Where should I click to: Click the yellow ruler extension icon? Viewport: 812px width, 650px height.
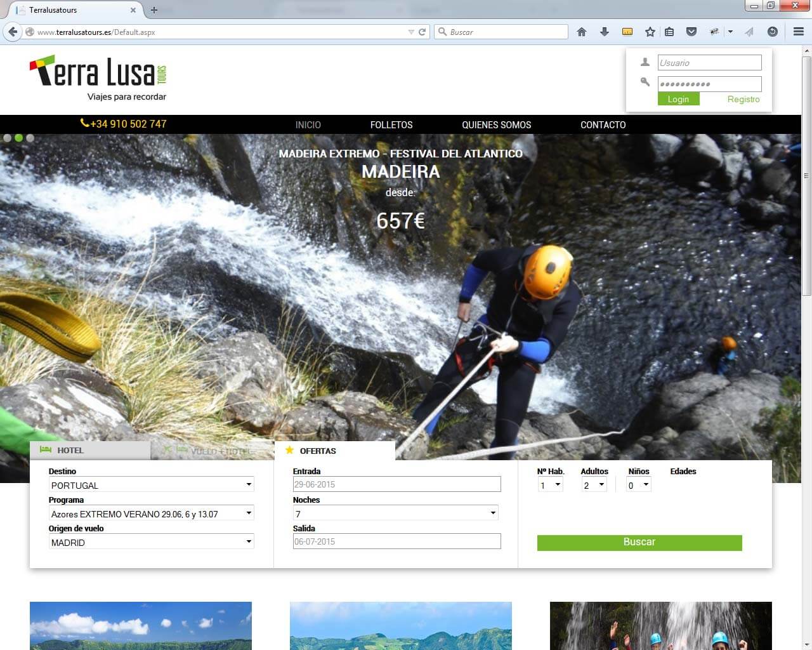point(627,32)
